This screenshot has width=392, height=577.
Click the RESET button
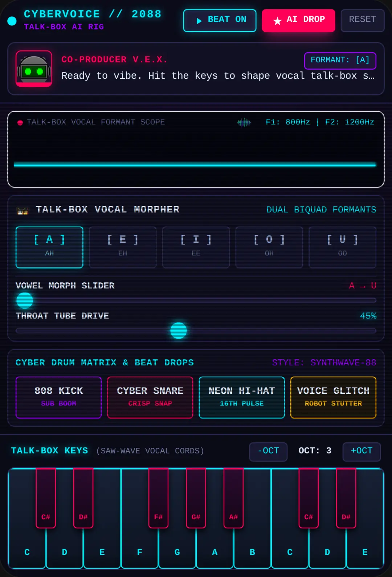tap(363, 20)
